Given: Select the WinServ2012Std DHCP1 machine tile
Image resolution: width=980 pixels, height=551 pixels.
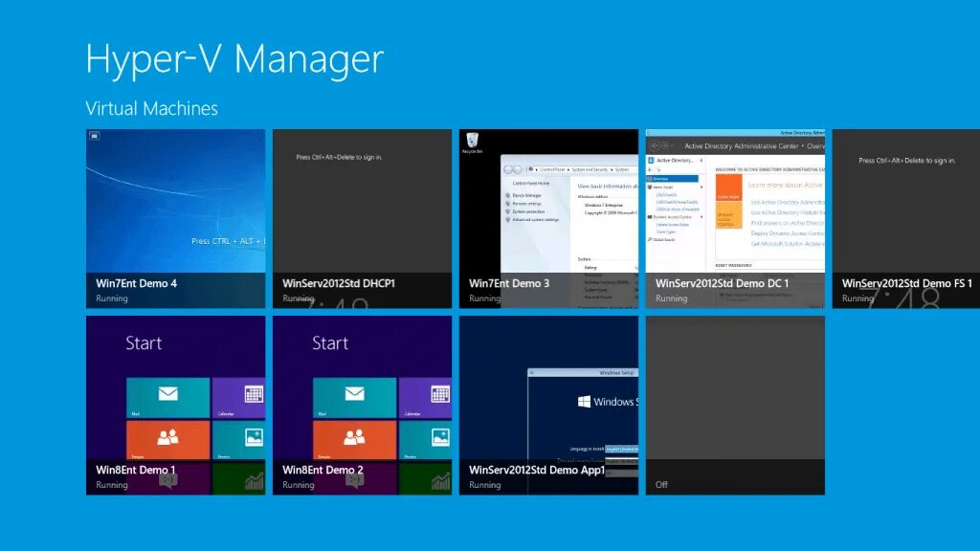Looking at the screenshot, I should click(x=362, y=219).
